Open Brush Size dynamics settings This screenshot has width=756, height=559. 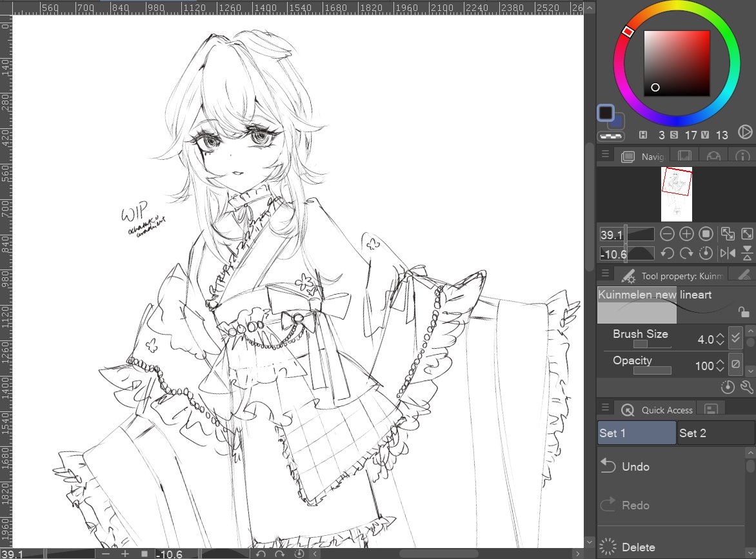click(735, 337)
